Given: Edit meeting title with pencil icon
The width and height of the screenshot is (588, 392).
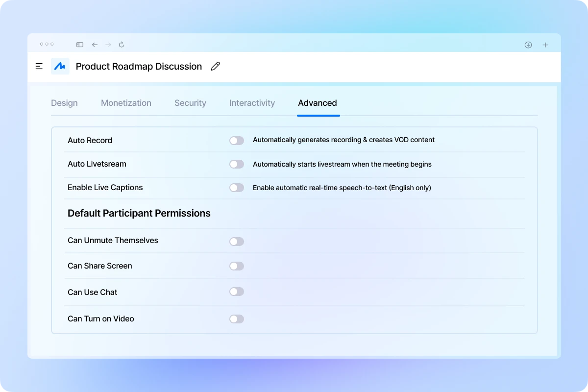Looking at the screenshot, I should tap(215, 66).
